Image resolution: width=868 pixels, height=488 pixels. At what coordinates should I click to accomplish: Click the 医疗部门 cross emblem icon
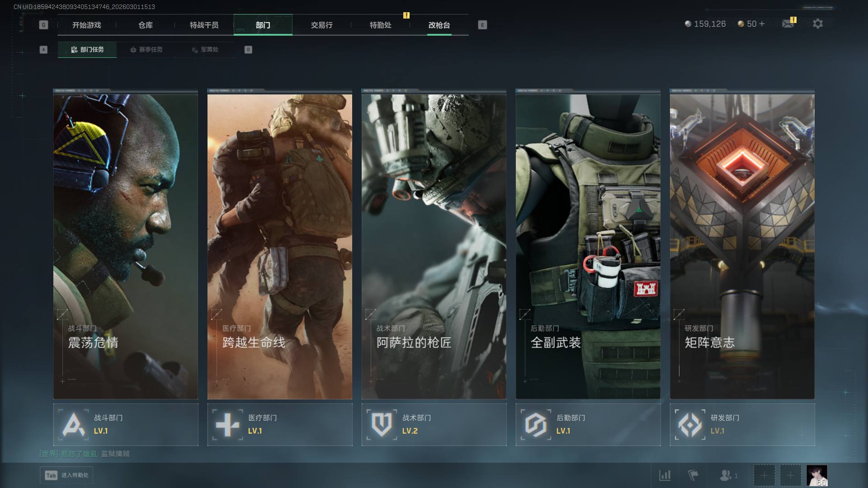pyautogui.click(x=227, y=425)
